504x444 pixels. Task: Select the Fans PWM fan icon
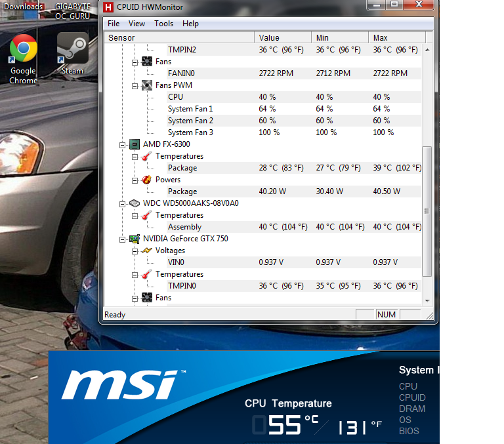[x=147, y=85]
